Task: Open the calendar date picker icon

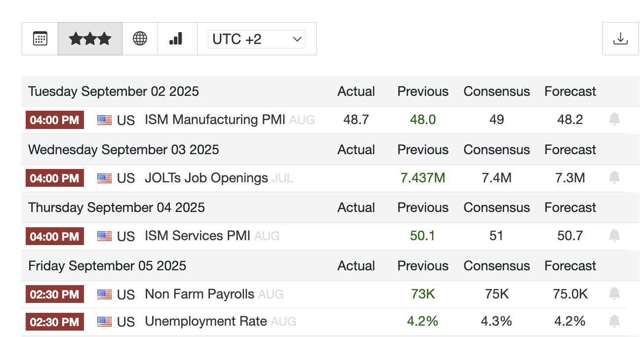Action: (x=40, y=39)
